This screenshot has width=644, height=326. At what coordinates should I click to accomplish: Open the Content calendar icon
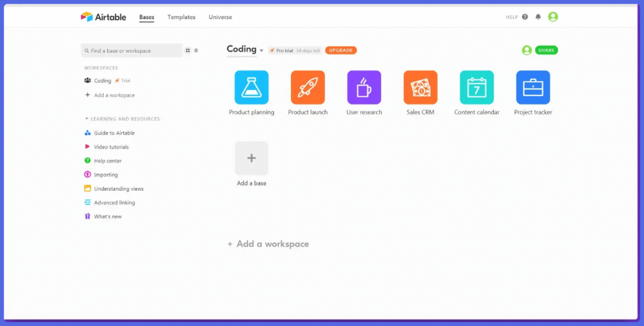(x=477, y=87)
